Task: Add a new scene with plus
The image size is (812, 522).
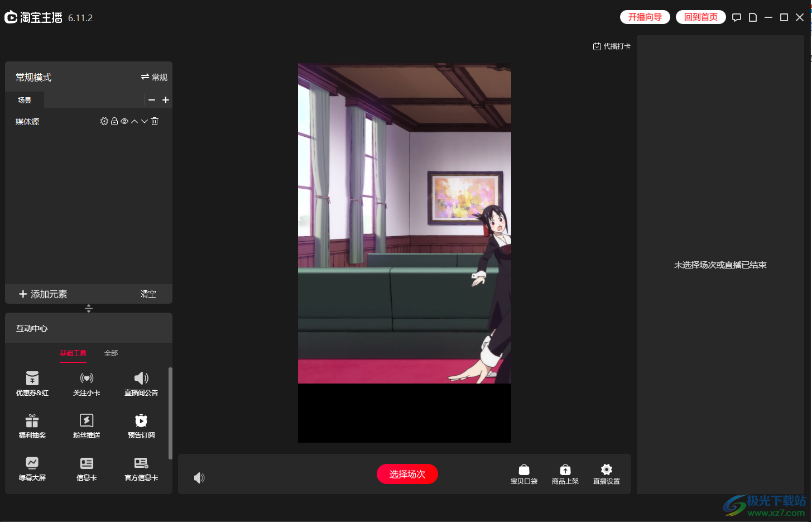Action: tap(166, 100)
